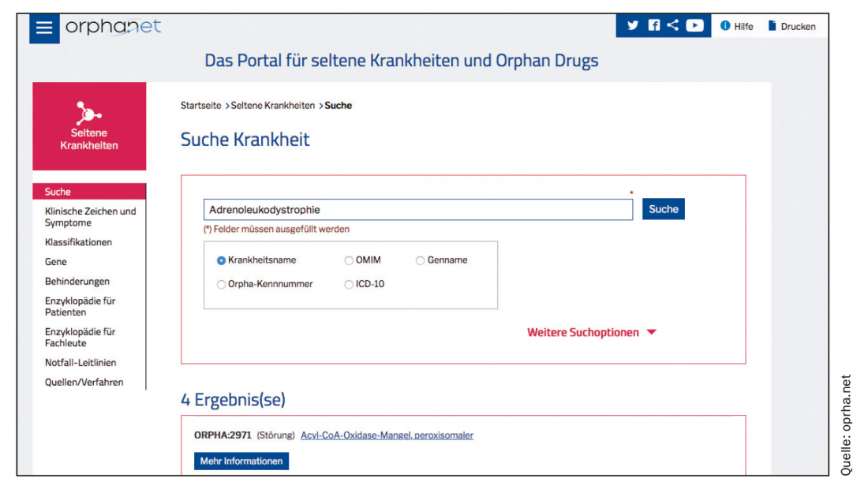Click the Seltene Krankheiten molecule tile
This screenshot has height=493, width=868.
point(89,126)
